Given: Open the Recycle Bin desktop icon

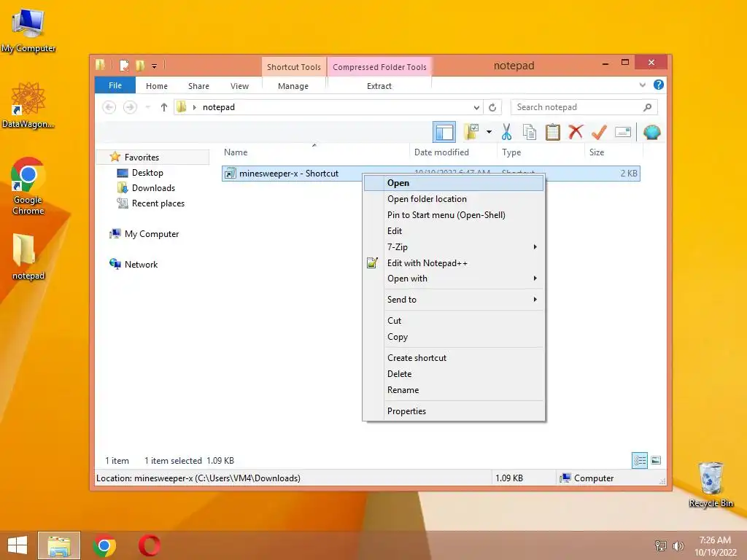Looking at the screenshot, I should [x=711, y=485].
